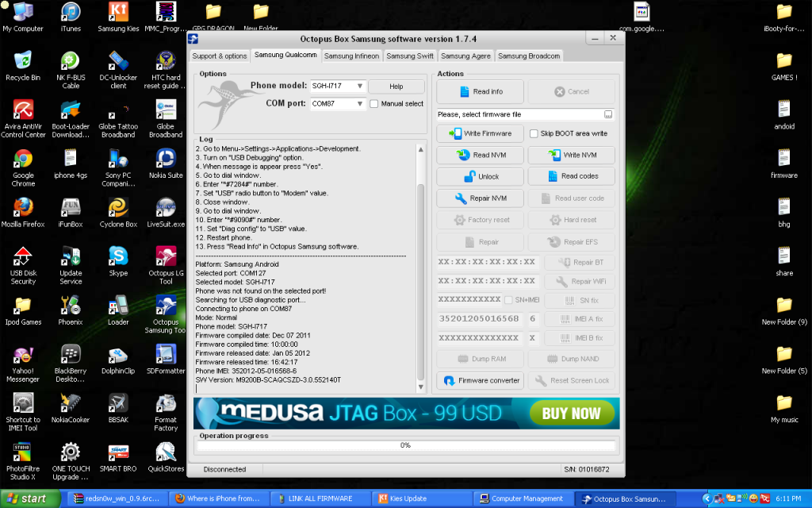Click the log scrollbar down arrow
This screenshot has width=812, height=508.
tap(420, 387)
